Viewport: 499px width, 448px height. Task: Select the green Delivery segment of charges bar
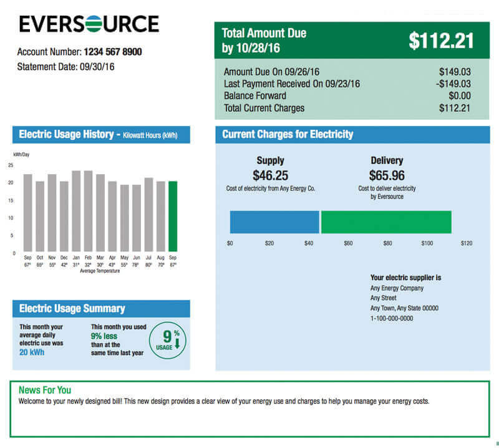coord(385,222)
